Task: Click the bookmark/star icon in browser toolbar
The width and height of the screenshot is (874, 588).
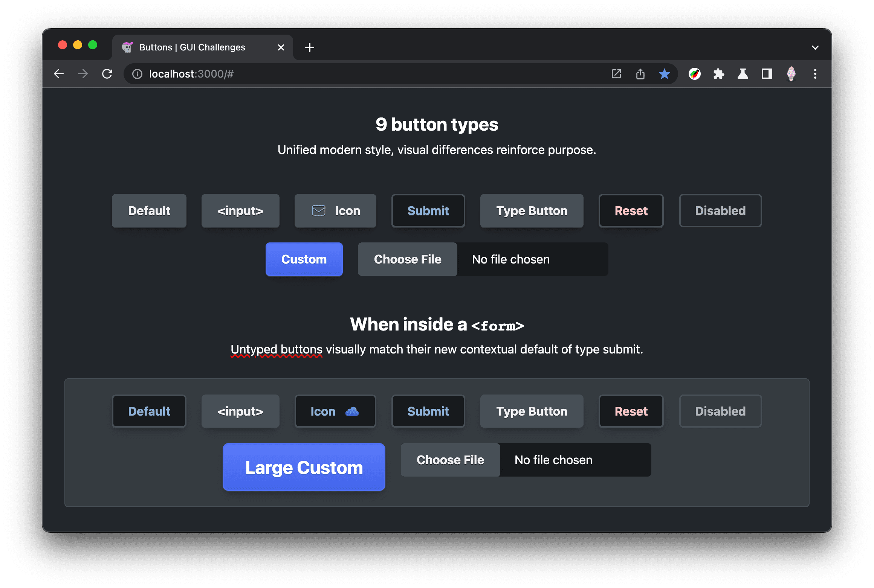Action: tap(665, 73)
